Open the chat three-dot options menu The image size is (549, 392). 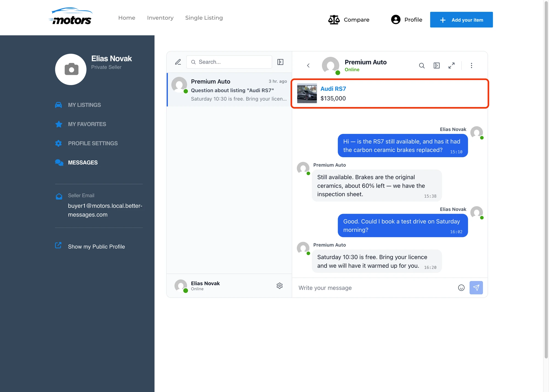click(x=471, y=66)
